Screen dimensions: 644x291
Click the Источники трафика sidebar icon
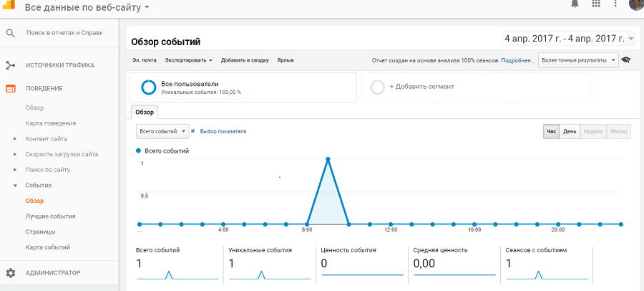tap(11, 65)
